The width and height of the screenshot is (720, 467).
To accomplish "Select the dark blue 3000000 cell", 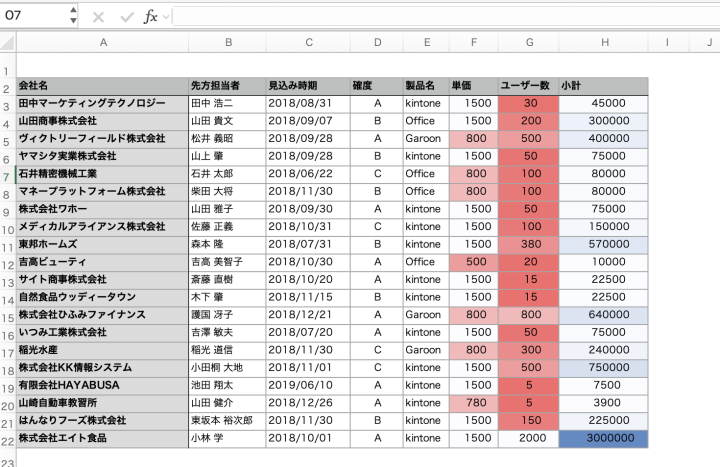I will click(603, 438).
